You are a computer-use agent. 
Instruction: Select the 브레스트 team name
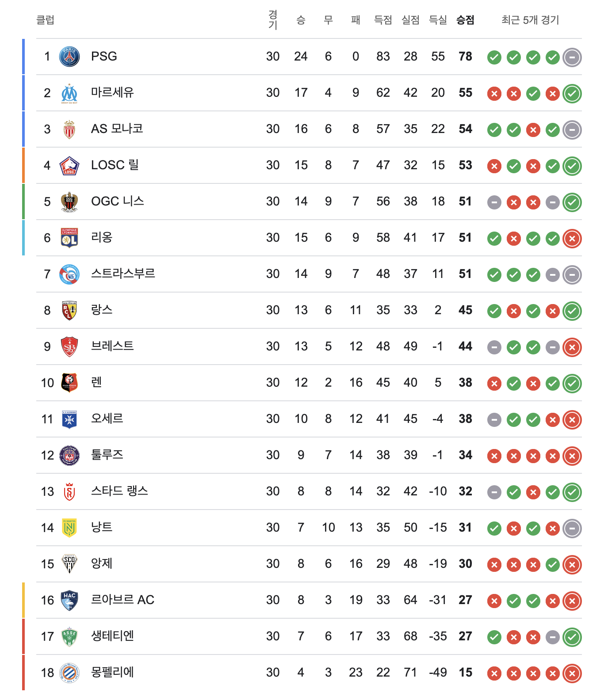[112, 346]
